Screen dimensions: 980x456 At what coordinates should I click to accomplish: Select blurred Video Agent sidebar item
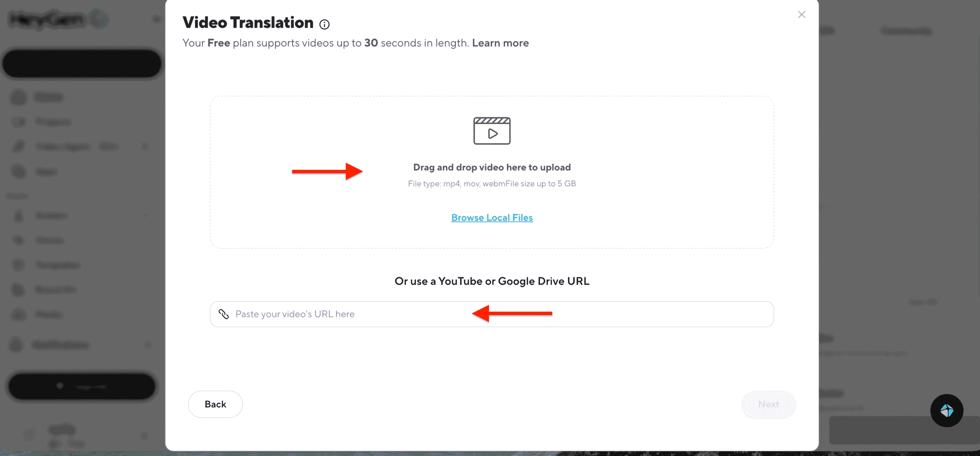coord(63,146)
